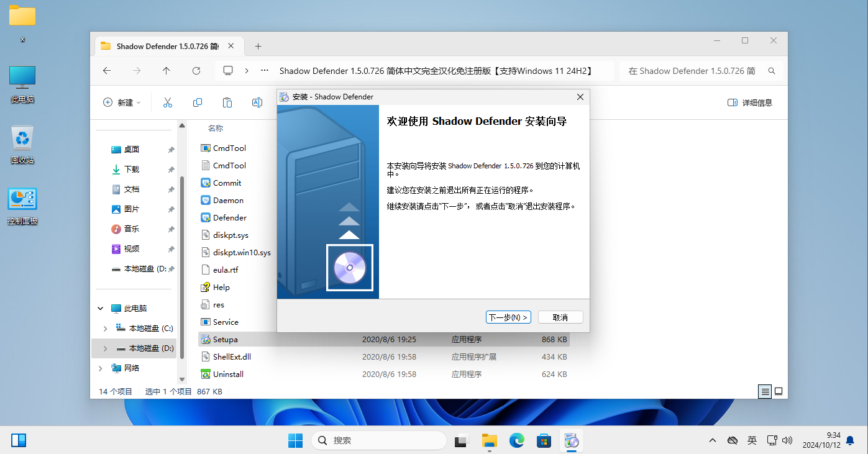Click the taskbar 搜索 box
The width and height of the screenshot is (868, 454).
coord(379,440)
